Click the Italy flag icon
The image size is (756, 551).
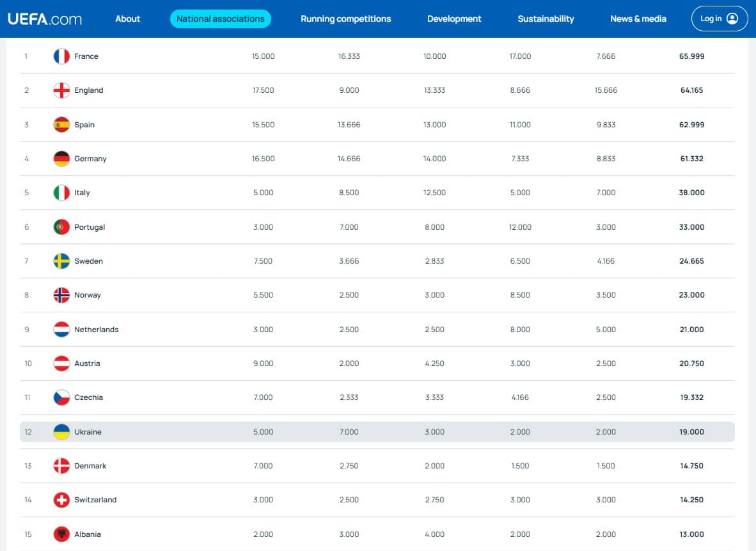click(61, 193)
